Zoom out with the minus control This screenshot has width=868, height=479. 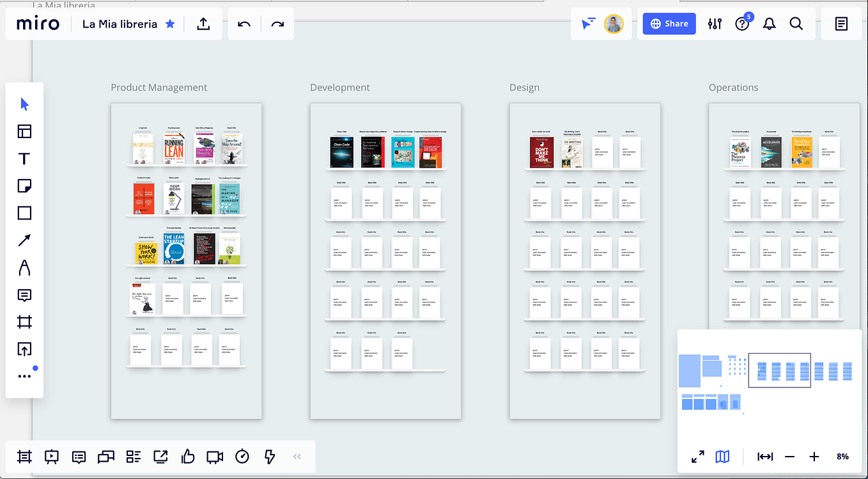point(789,457)
